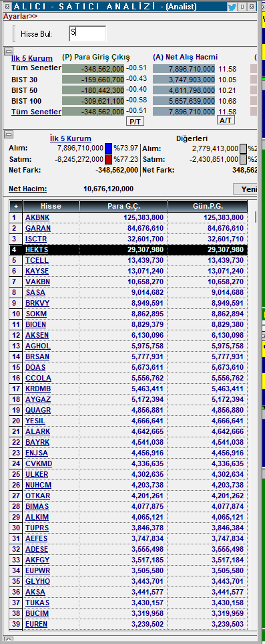Open the GLYHO stock link

[x=37, y=581]
